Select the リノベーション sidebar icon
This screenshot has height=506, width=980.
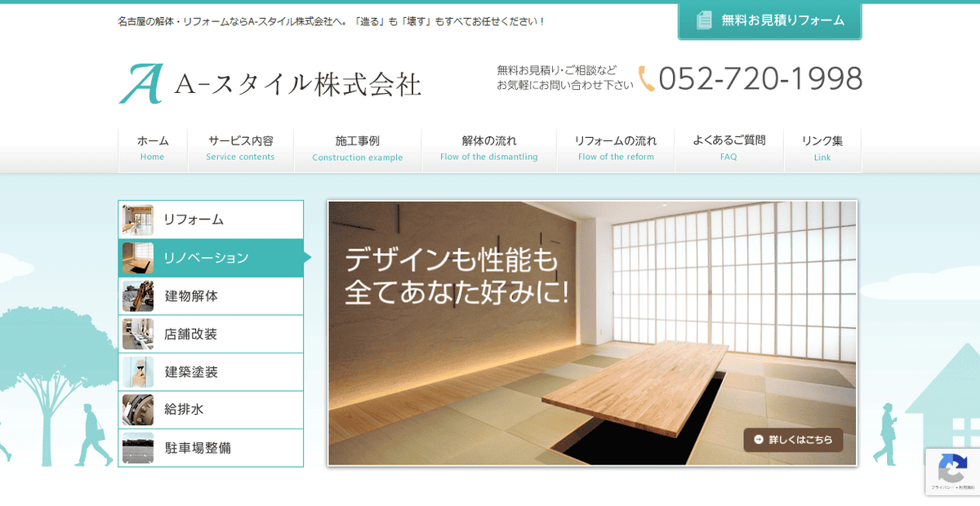pos(139,257)
